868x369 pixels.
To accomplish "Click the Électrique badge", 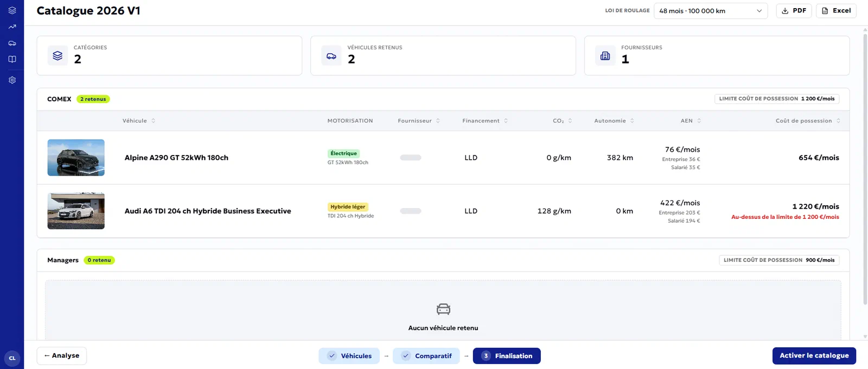I will [343, 153].
